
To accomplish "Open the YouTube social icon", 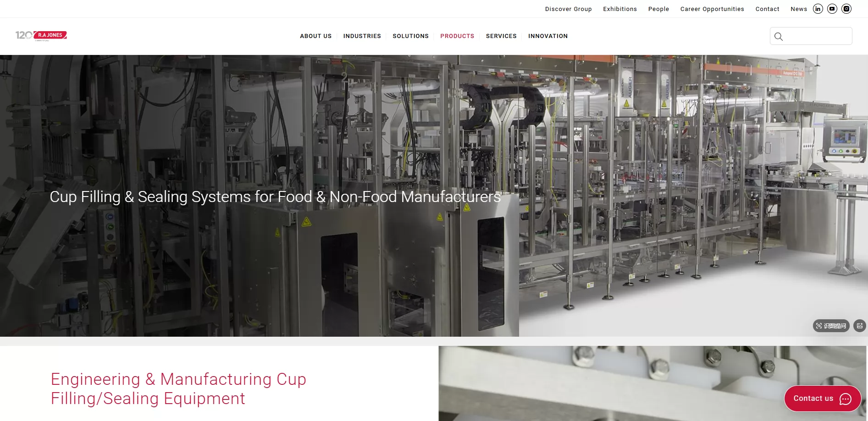I will click(832, 9).
